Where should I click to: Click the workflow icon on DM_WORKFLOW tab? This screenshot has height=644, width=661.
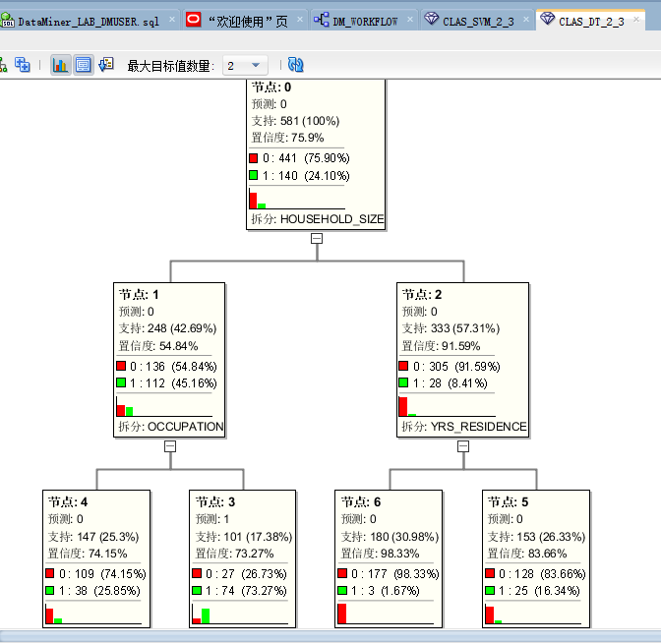point(322,20)
